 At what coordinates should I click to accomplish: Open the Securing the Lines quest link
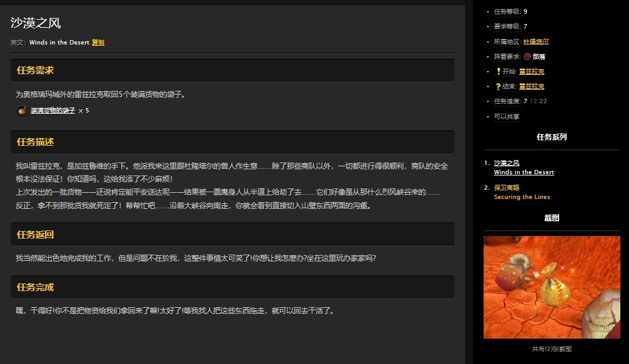521,197
